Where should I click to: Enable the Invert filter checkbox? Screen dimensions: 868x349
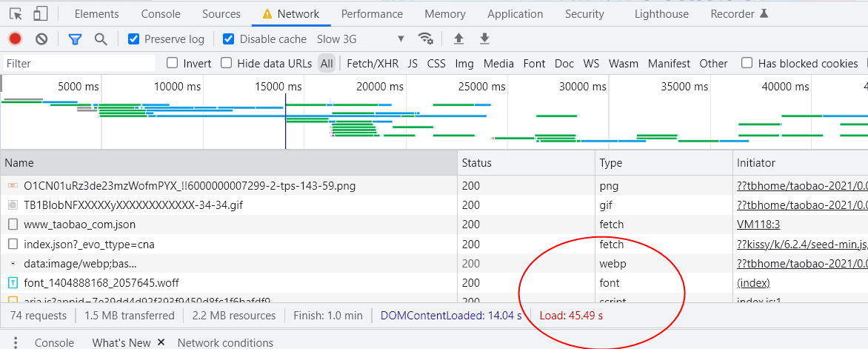click(173, 63)
